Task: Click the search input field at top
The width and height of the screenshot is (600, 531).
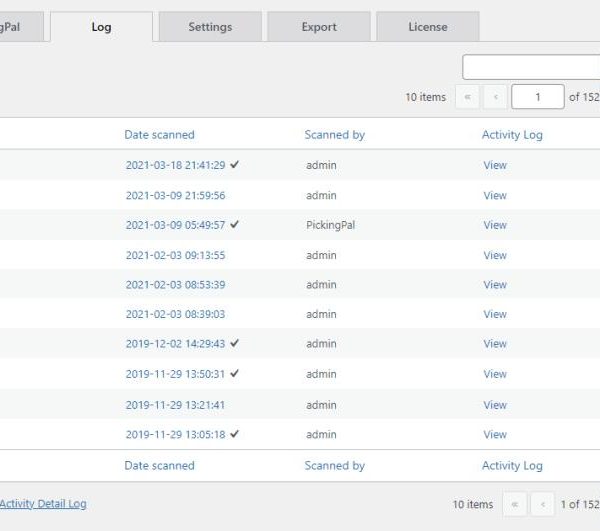Action: (x=530, y=67)
